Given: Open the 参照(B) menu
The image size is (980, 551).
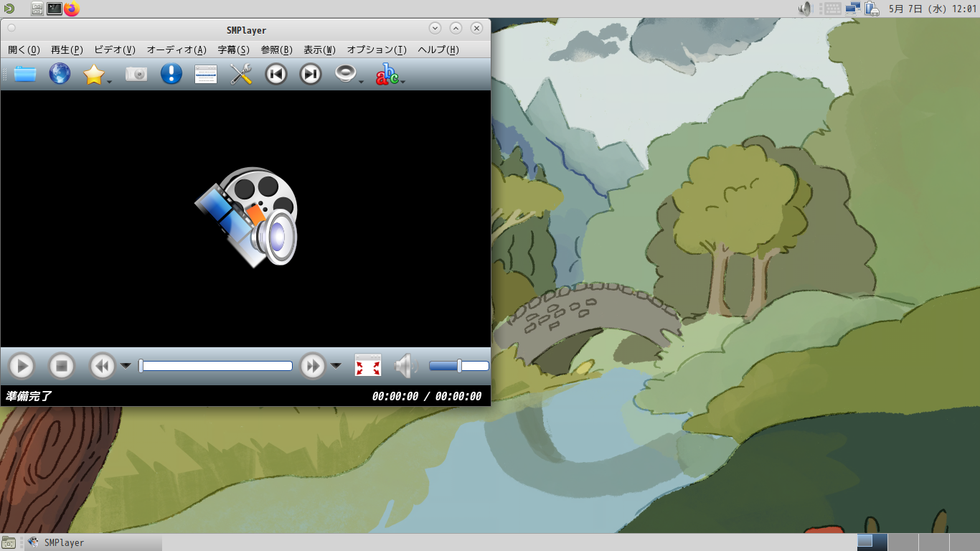Looking at the screenshot, I should (x=276, y=50).
